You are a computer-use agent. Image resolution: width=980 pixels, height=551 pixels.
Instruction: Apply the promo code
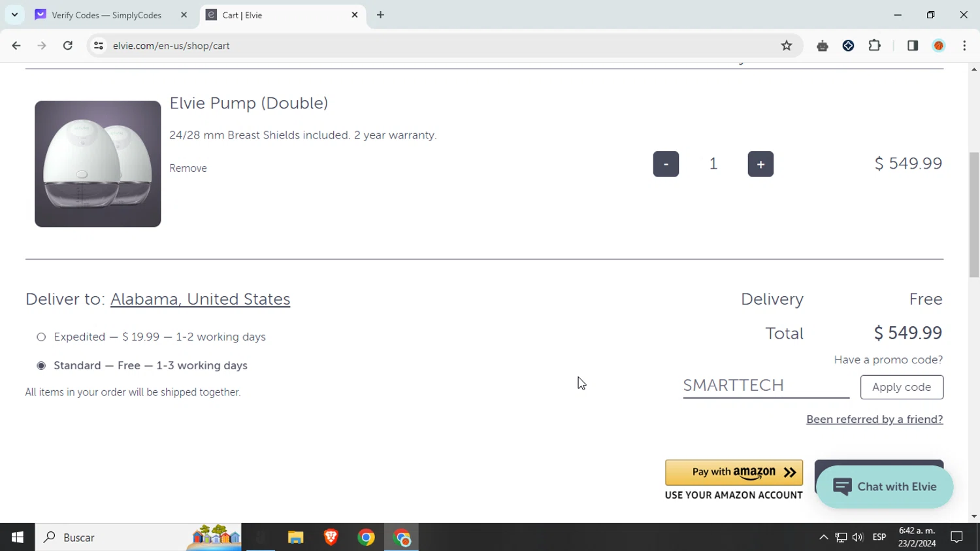[902, 387]
